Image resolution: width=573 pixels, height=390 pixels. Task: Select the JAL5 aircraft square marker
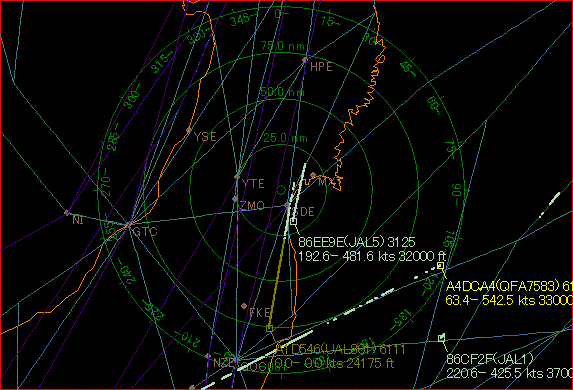pos(293,221)
